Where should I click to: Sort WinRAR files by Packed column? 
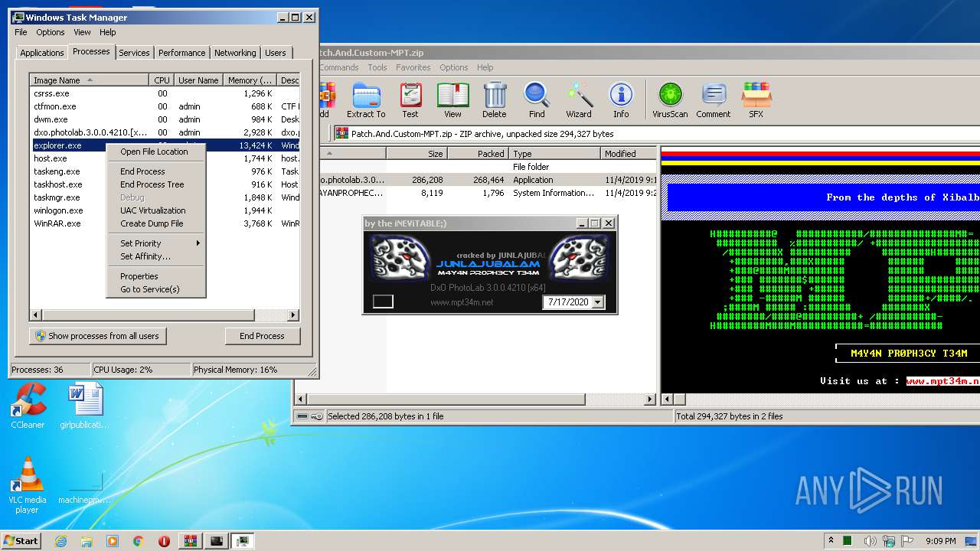tap(478, 154)
